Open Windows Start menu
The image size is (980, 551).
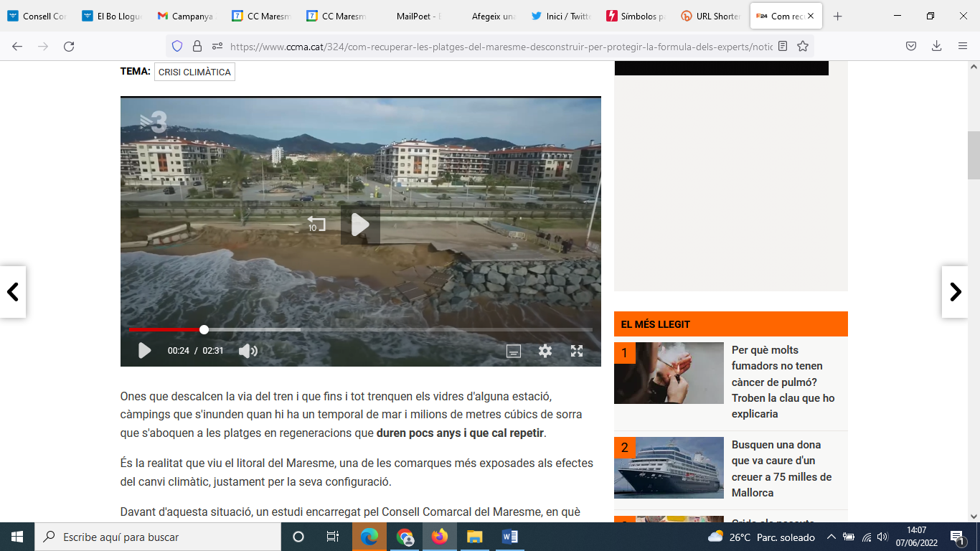point(17,537)
